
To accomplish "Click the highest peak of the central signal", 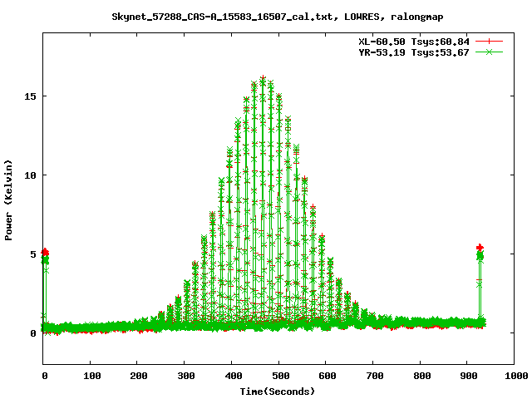I will point(263,79).
